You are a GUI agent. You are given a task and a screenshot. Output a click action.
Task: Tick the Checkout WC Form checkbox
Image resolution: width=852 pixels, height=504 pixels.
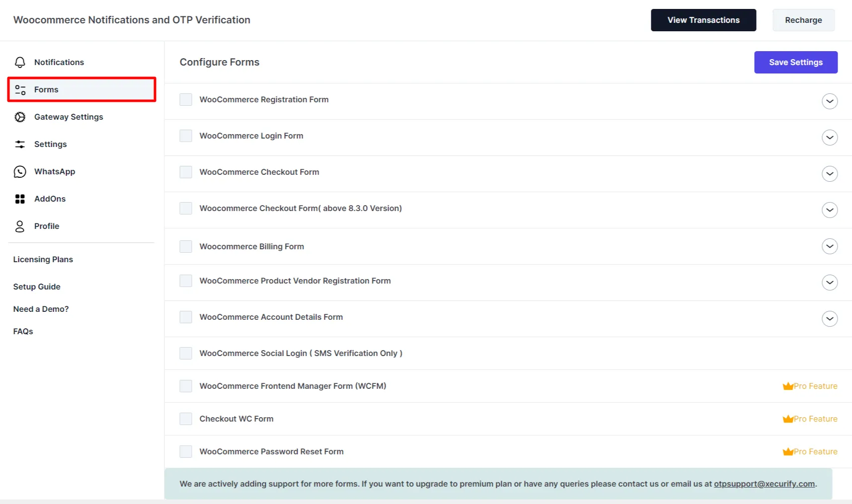(x=186, y=419)
